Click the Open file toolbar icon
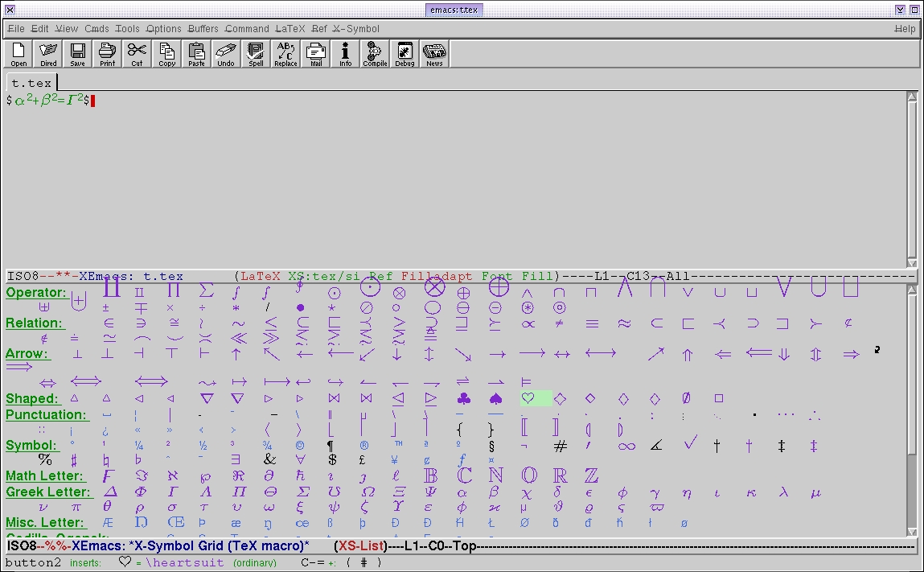Image resolution: width=924 pixels, height=572 pixels. [x=18, y=54]
